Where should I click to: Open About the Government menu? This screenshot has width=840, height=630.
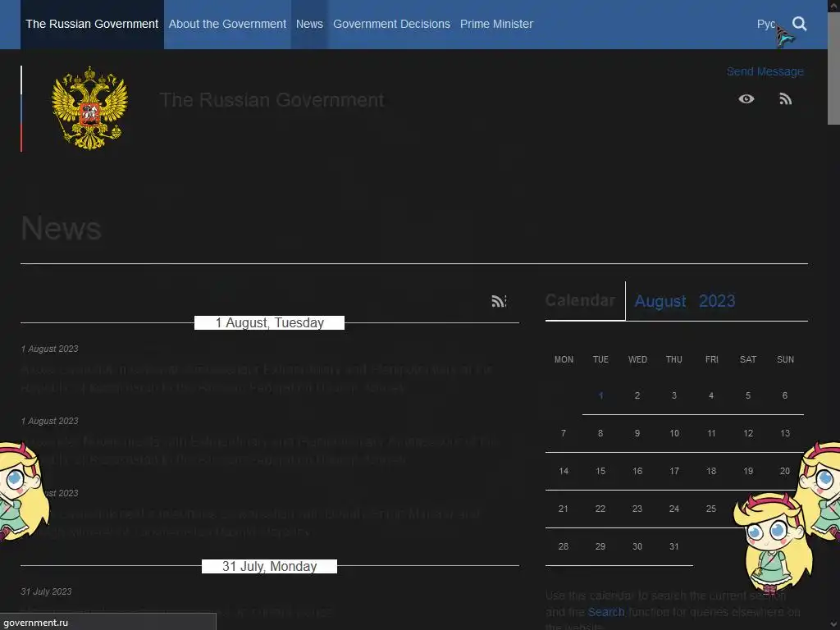point(227,24)
